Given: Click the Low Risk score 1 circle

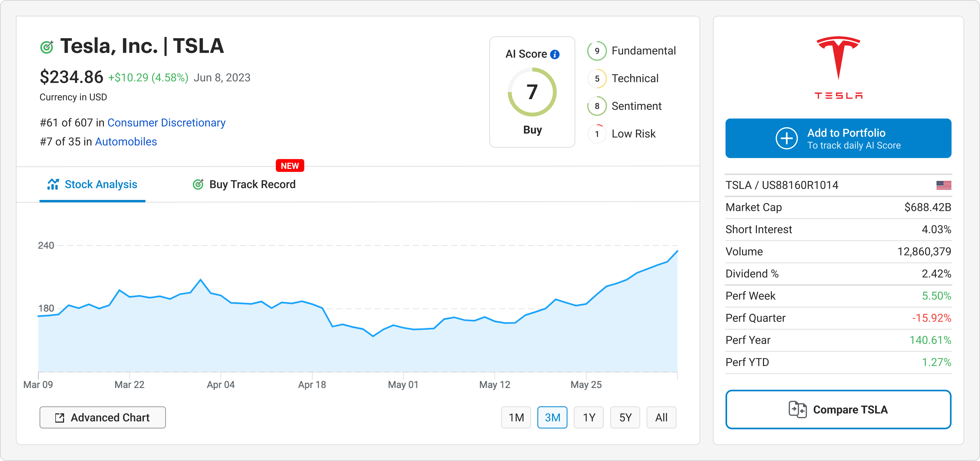Looking at the screenshot, I should tap(596, 134).
